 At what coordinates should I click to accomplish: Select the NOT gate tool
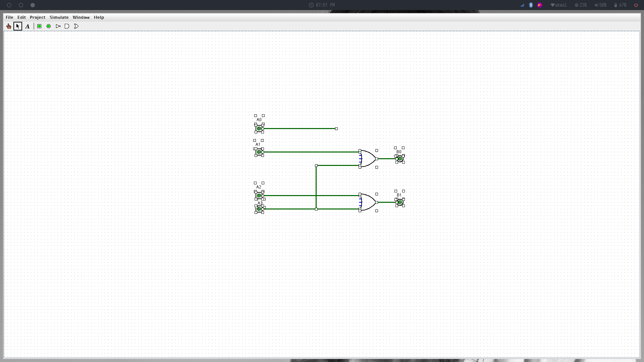click(58, 26)
